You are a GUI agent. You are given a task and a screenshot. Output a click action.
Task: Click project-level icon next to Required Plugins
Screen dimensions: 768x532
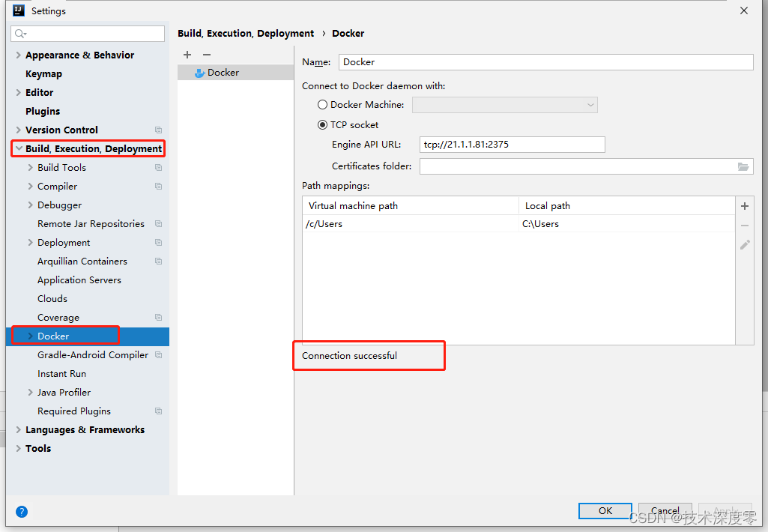pos(158,411)
